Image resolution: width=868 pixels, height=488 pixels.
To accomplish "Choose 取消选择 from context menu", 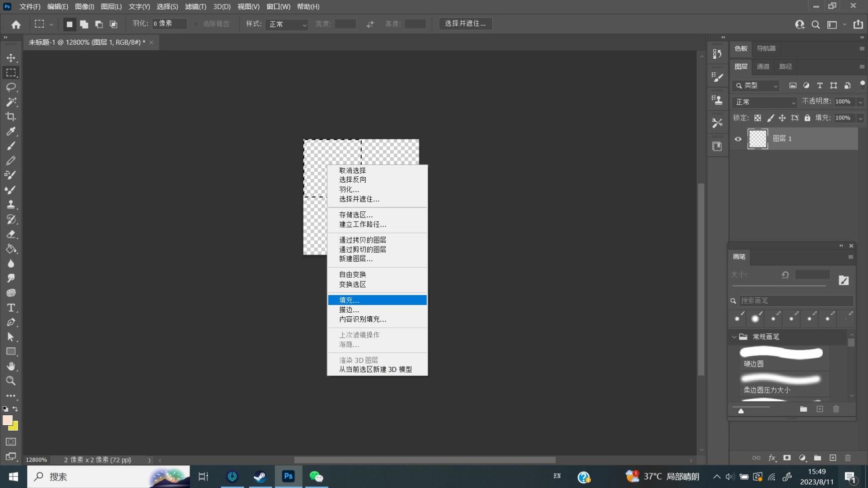I will [377, 171].
